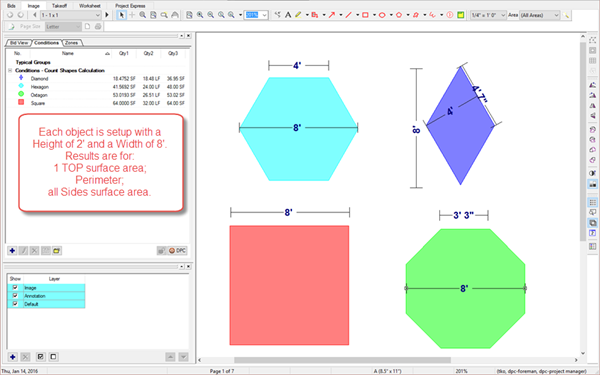Click the uncheck-all layers square icon

[53, 357]
